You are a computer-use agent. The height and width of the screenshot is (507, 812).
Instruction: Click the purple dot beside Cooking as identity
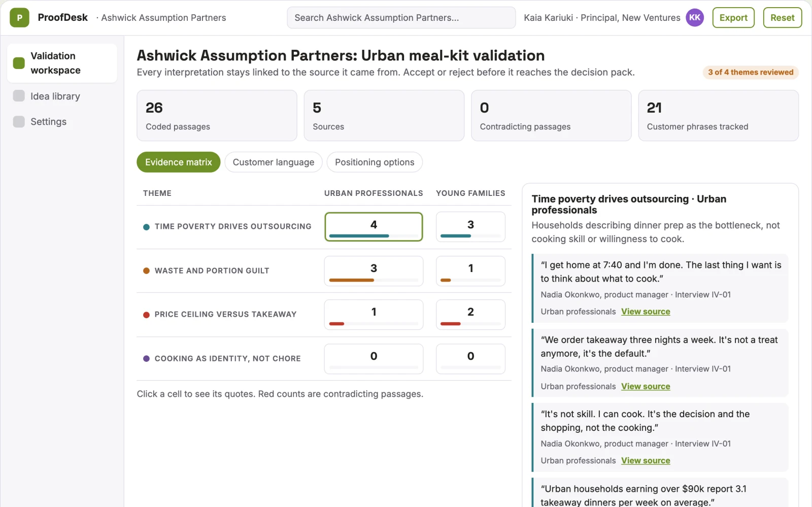point(146,359)
